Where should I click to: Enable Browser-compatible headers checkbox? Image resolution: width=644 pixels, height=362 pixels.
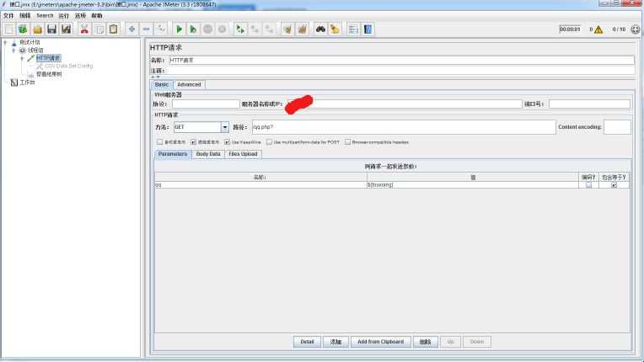[x=348, y=141]
